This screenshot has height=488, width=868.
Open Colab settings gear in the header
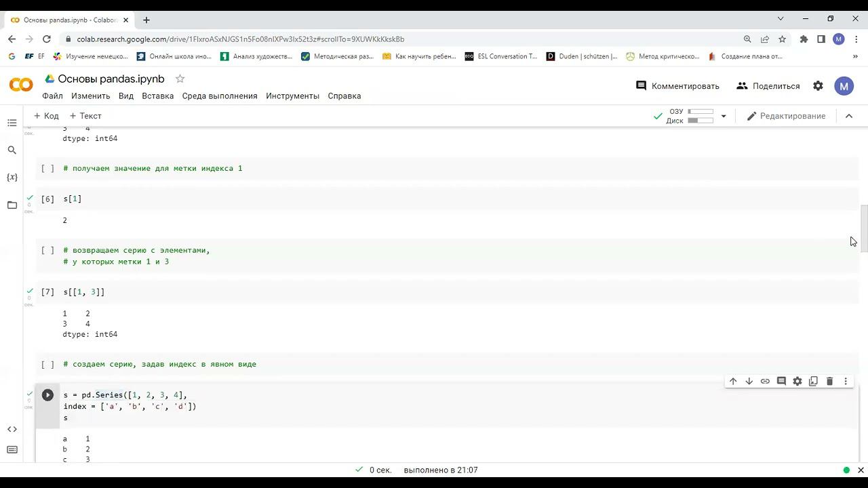818,86
